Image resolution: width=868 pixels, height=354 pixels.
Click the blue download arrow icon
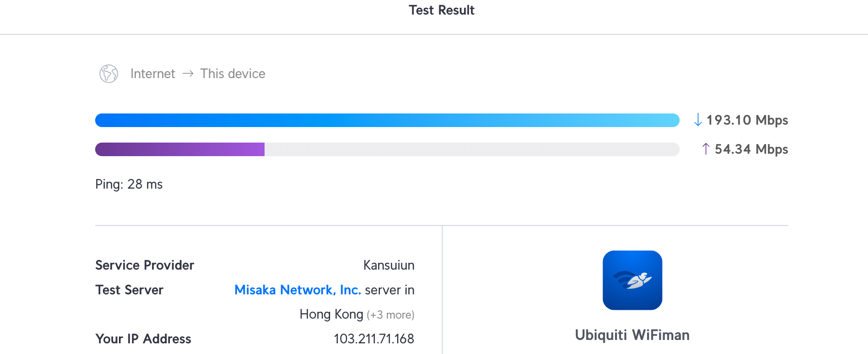[698, 120]
